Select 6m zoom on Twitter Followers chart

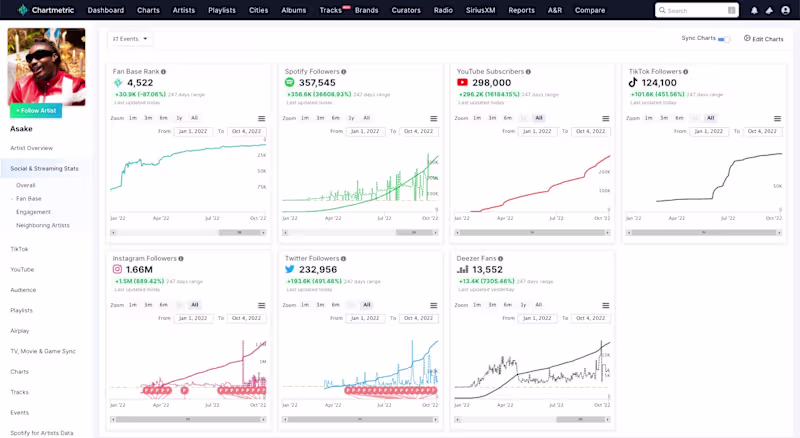336,305
